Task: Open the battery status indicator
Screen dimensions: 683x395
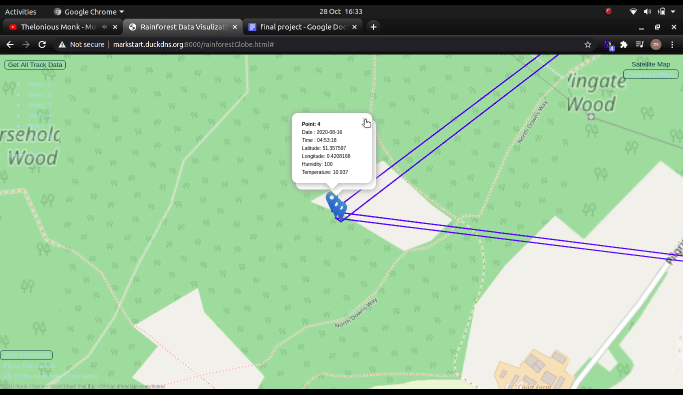Action: [662, 12]
